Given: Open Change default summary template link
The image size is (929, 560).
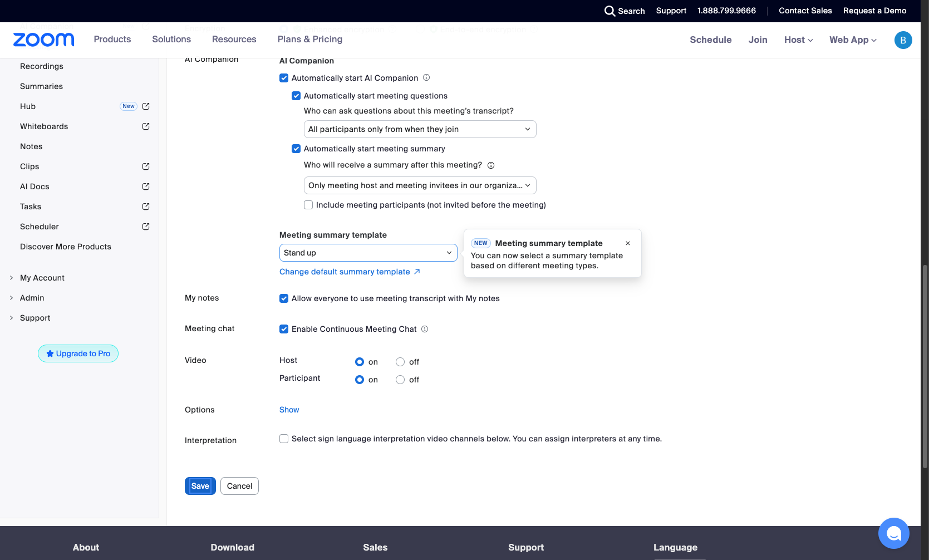Looking at the screenshot, I should [350, 272].
